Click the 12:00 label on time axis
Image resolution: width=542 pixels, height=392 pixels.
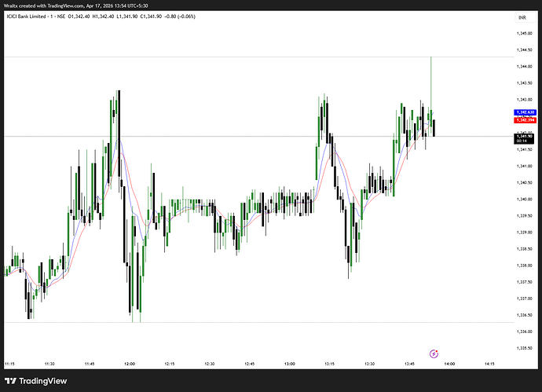(x=130, y=365)
